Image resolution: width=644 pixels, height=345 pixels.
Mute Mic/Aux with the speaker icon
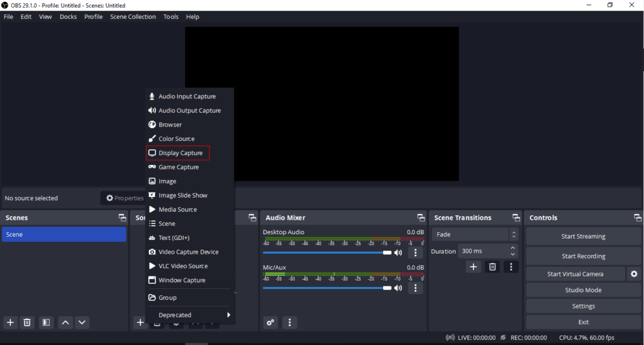pyautogui.click(x=398, y=288)
